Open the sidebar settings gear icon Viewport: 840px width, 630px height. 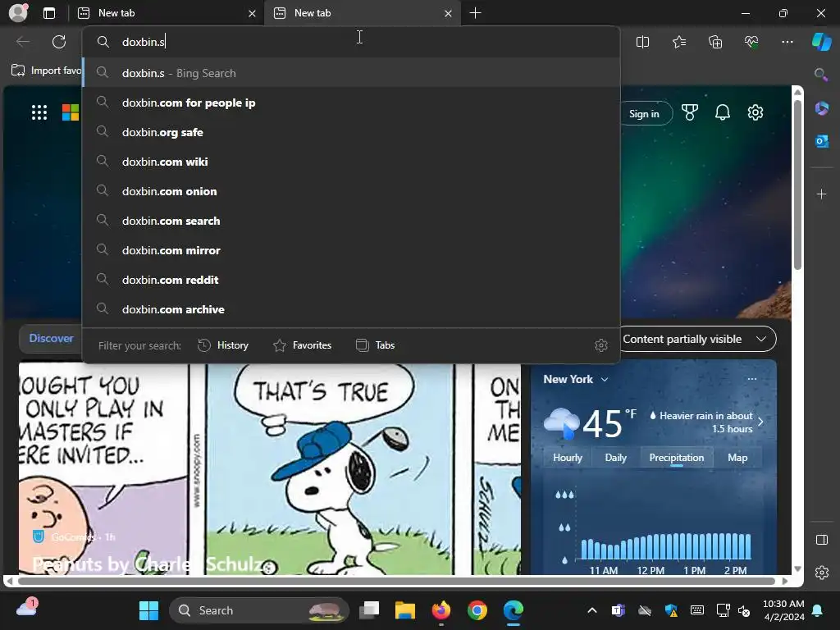[821, 573]
